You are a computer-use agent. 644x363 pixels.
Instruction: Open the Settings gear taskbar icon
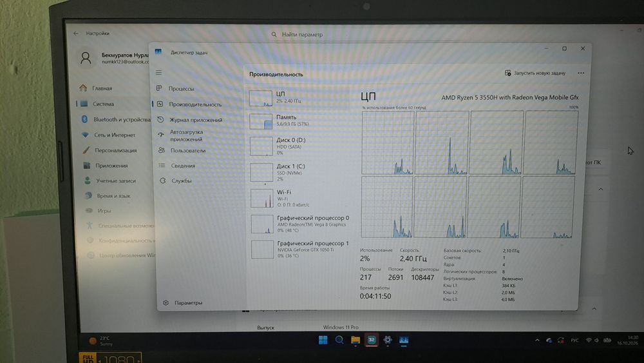click(x=387, y=340)
